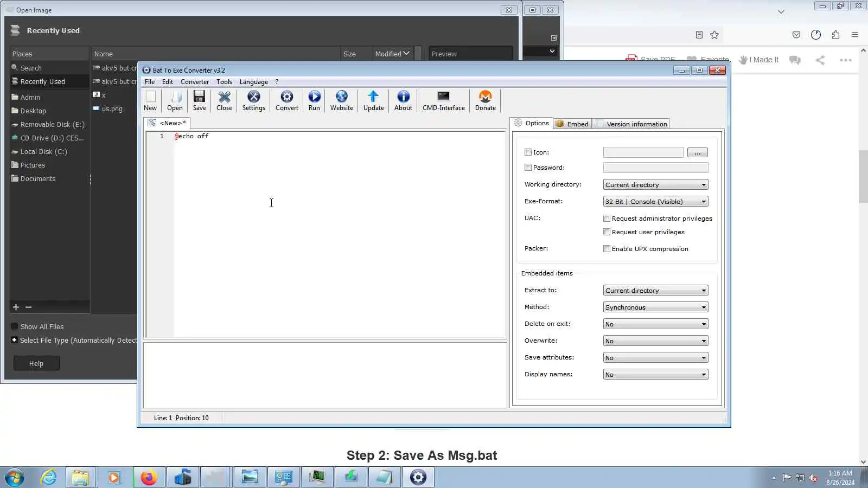Click the Icon browse "..." button
The height and width of the screenshot is (488, 868).
pos(698,153)
